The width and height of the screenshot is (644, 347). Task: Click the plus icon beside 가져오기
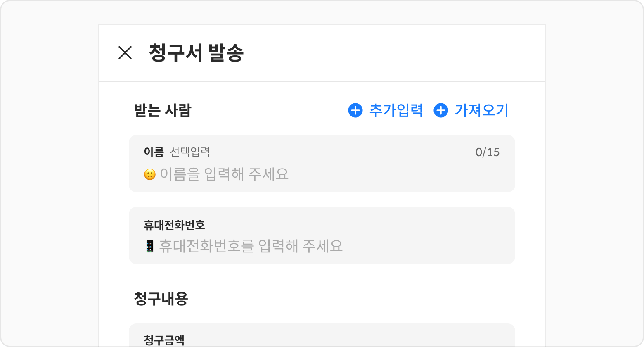click(441, 110)
